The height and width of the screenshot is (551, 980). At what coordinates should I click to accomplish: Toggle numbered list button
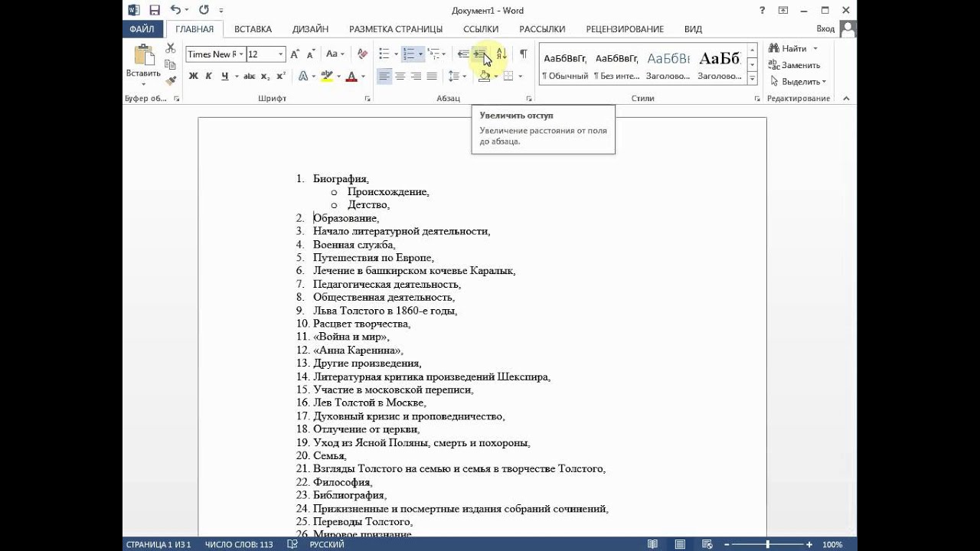pos(409,54)
